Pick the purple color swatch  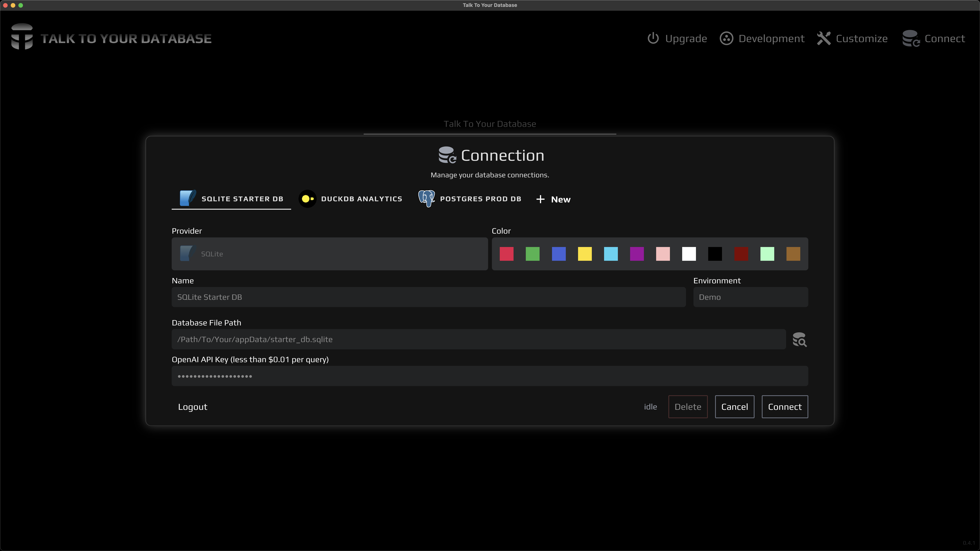point(637,254)
